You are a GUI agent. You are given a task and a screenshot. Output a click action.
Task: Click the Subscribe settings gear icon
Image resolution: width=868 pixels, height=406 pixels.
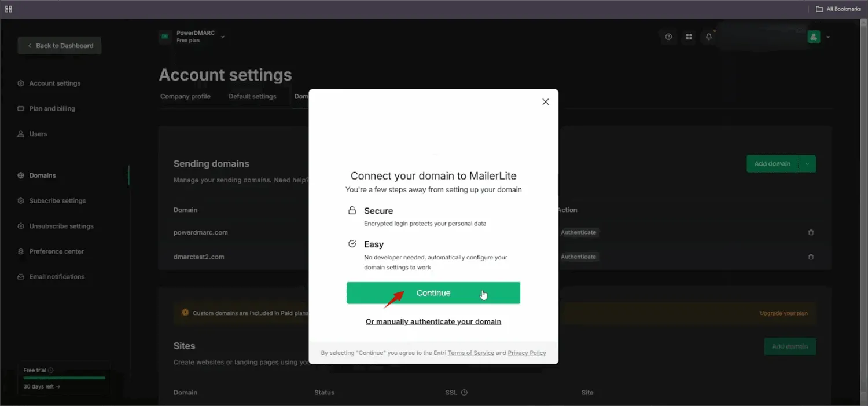tap(21, 201)
